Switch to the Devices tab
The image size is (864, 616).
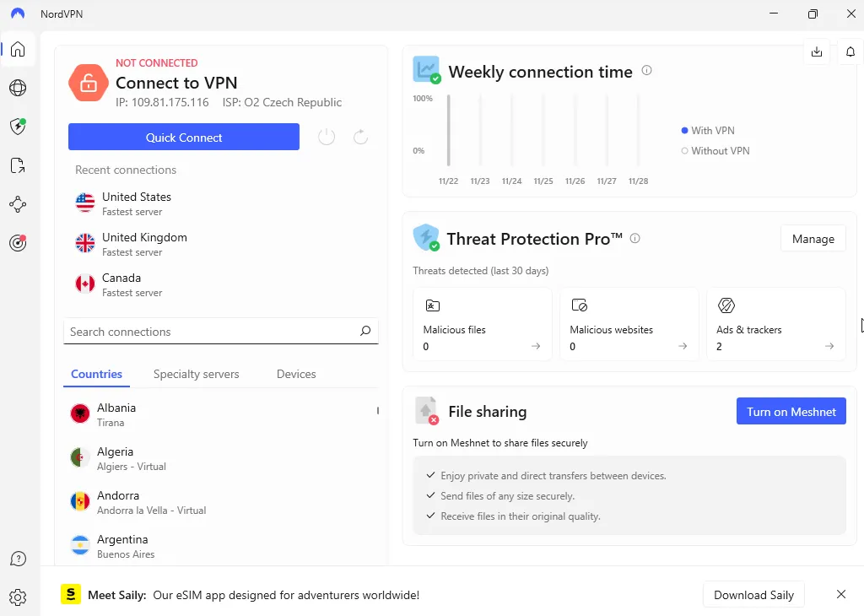[x=296, y=374]
